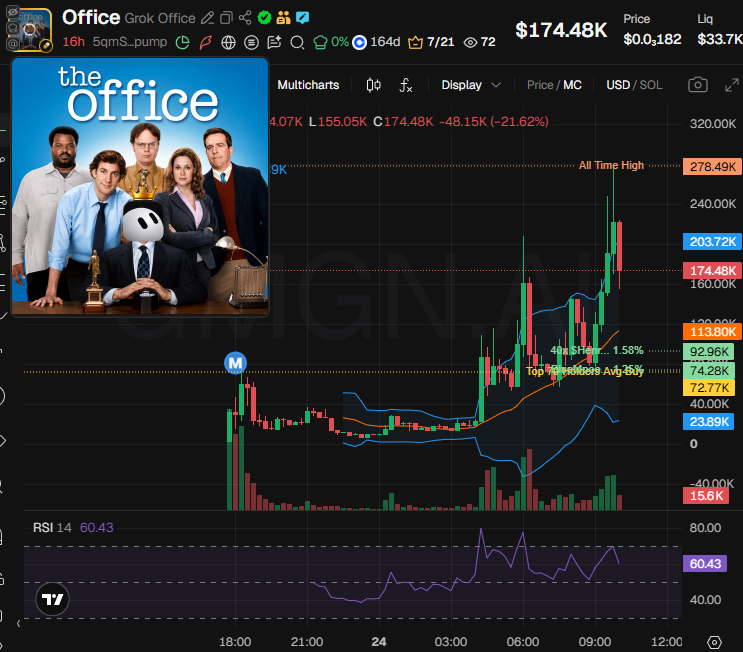Click the @ icon on token avatar

[13, 43]
